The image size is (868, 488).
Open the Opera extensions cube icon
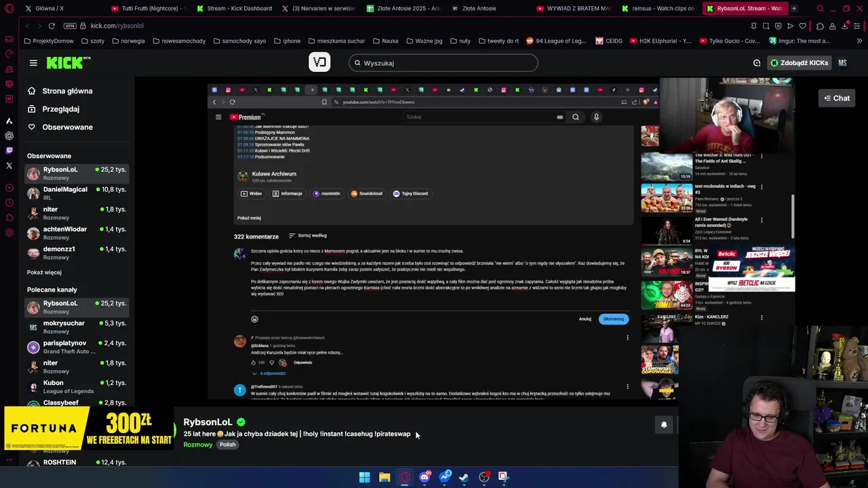point(820,26)
